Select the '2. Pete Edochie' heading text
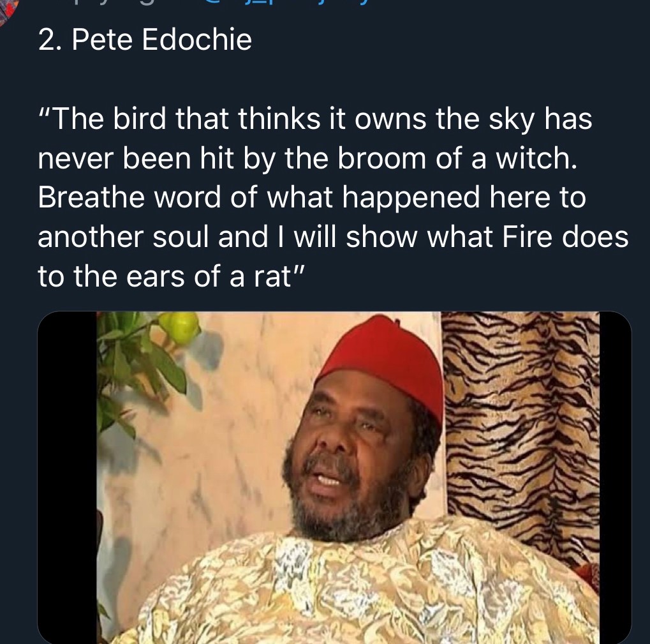The width and height of the screenshot is (650, 644). point(145,40)
